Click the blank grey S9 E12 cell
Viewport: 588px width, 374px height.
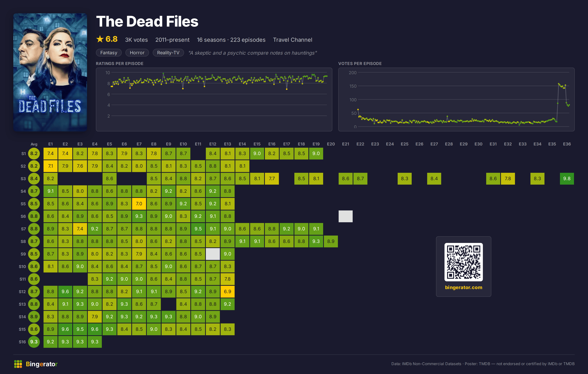click(213, 254)
